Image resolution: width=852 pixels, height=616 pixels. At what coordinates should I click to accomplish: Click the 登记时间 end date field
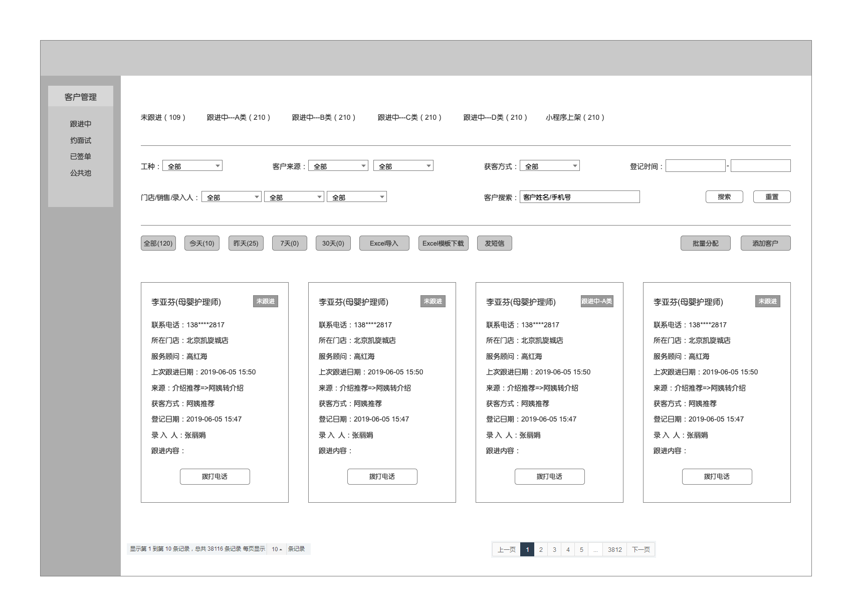tap(761, 166)
